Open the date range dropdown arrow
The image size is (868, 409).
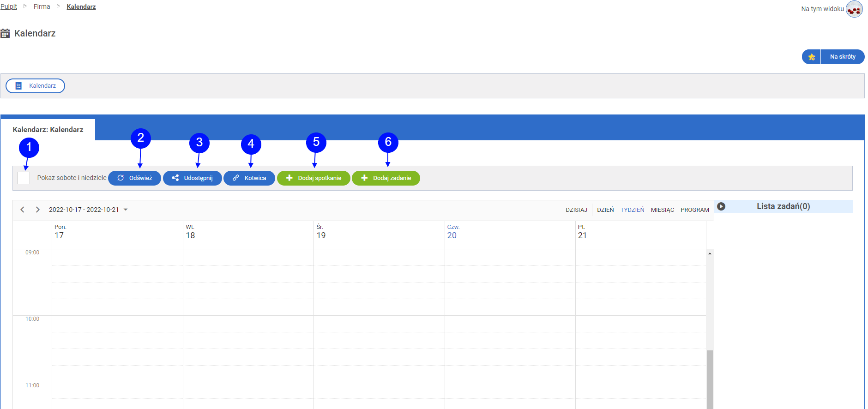(126, 210)
